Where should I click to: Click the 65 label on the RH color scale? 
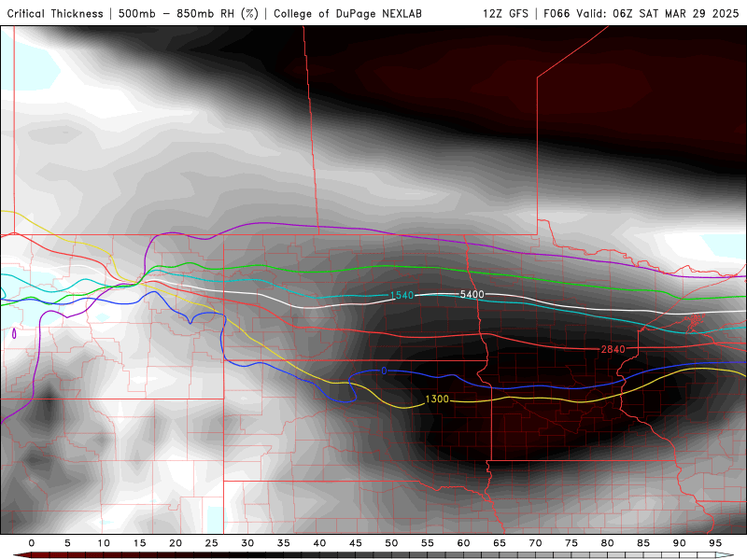click(500, 543)
